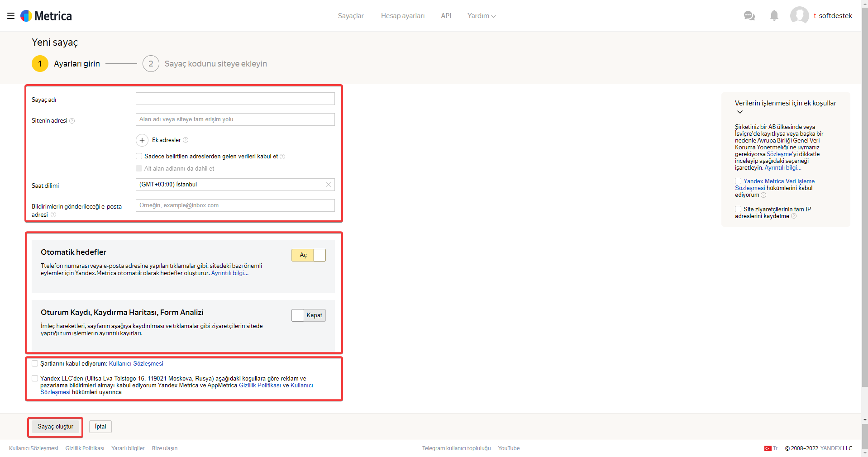Open YANDEX LLC footer link
This screenshot has width=868, height=457.
[836, 448]
